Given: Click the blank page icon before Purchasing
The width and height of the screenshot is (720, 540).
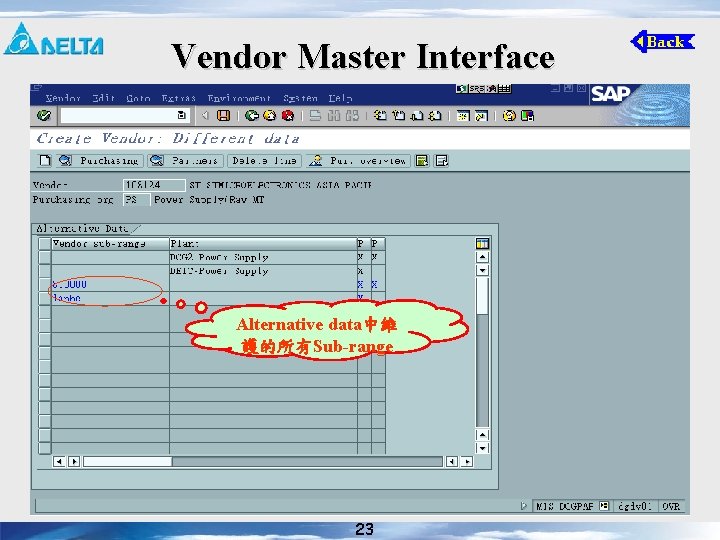Looking at the screenshot, I should click(45, 161).
